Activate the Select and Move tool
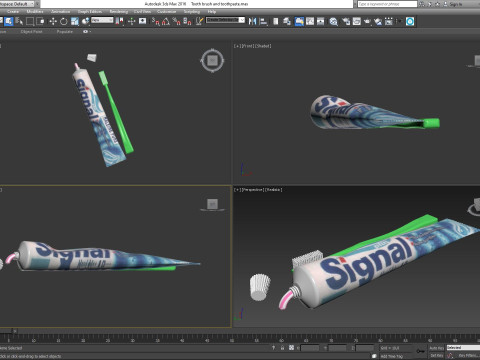 click(53, 21)
